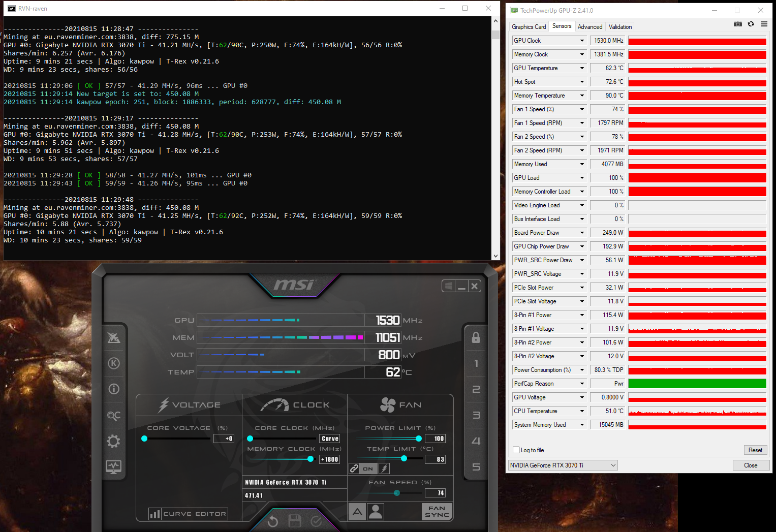776x532 pixels.
Task: Toggle Afterburner apply at Windows startup
Action: pyautogui.click(x=449, y=286)
